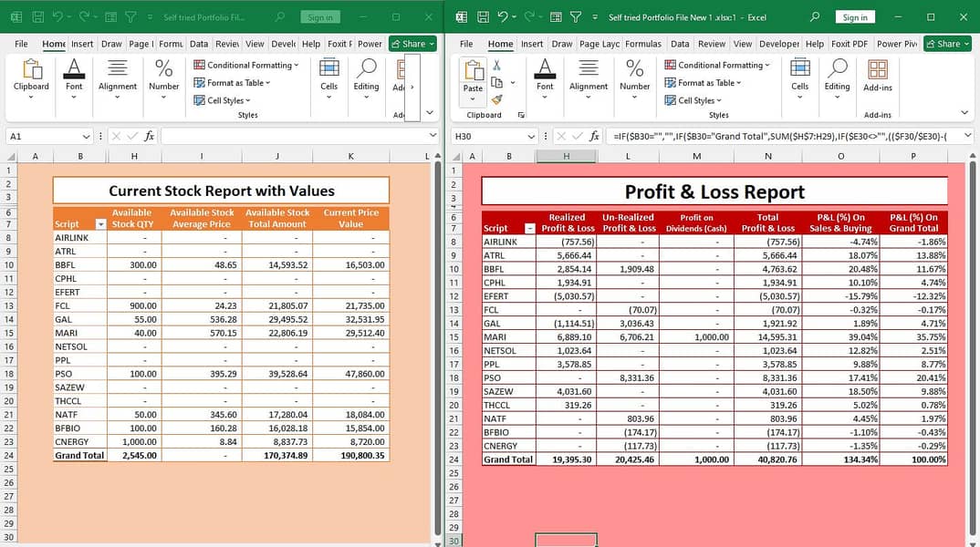This screenshot has height=547, width=980.
Task: Open Conditional Formatting dropdown in left window
Action: (x=246, y=65)
